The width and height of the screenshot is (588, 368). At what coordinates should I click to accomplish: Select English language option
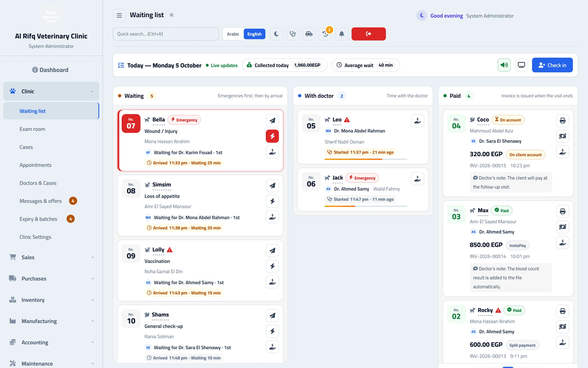(x=254, y=34)
